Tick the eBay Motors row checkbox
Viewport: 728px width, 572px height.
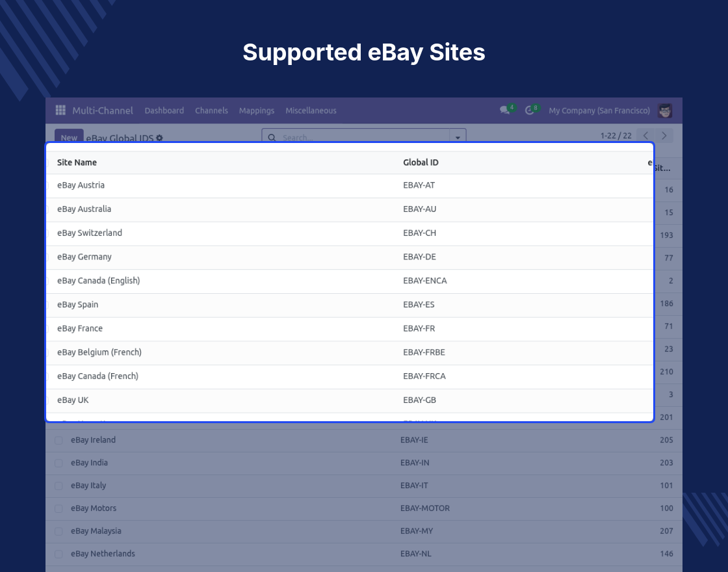[58, 508]
